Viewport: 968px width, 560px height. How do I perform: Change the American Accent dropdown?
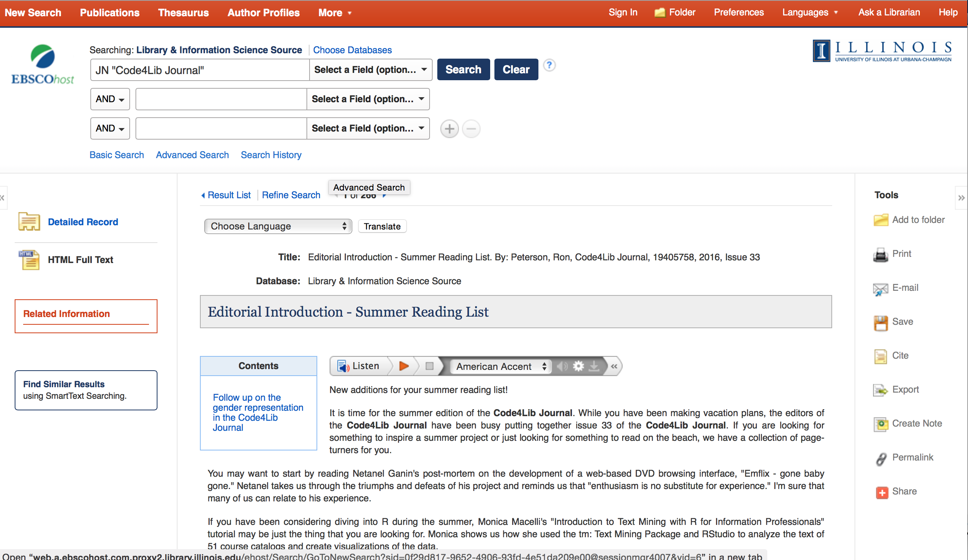pos(501,366)
